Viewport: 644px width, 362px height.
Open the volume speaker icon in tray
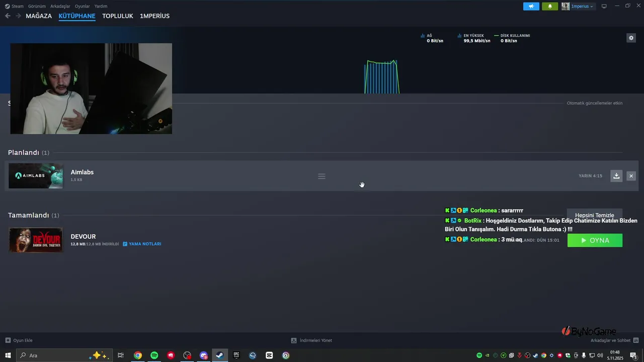pos(600,355)
